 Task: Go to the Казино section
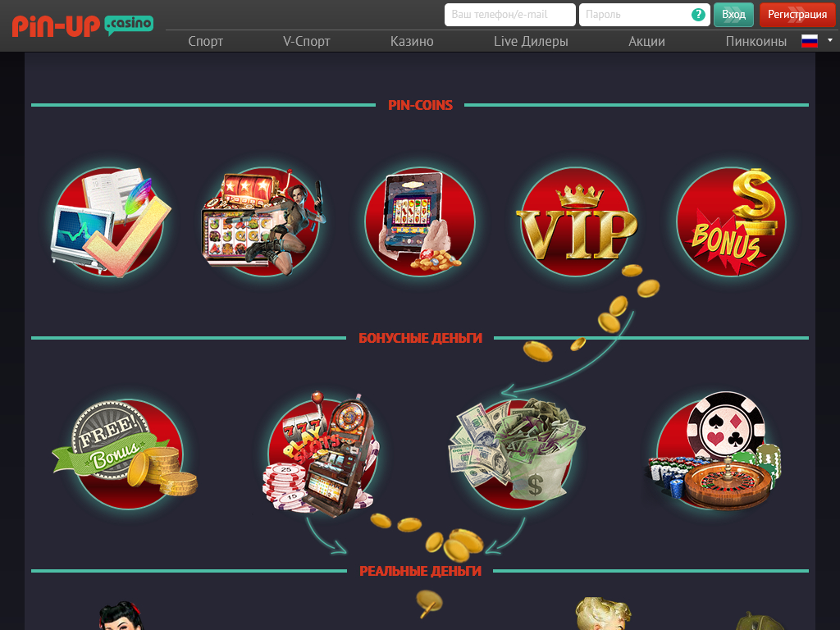click(x=412, y=41)
